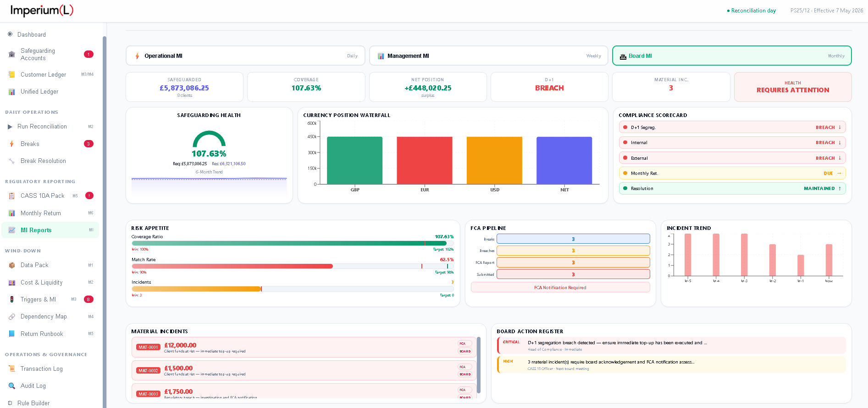The height and width of the screenshot is (408, 868).
Task: Click the Break Resolution wrench icon
Action: 12,161
